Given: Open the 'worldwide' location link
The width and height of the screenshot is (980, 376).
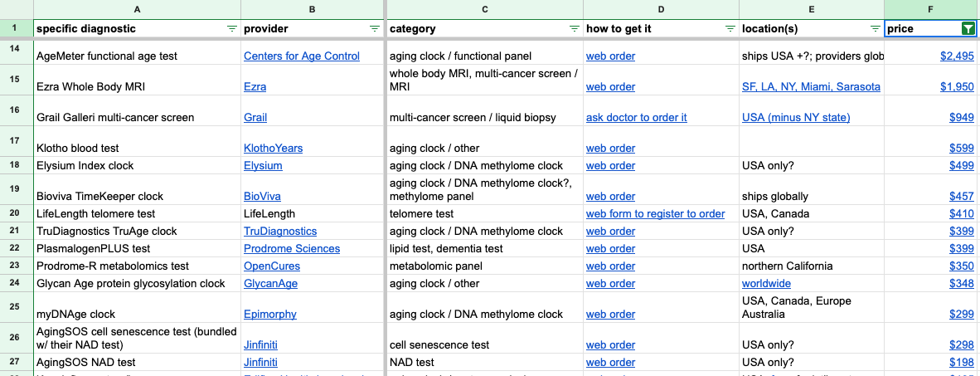Looking at the screenshot, I should tap(766, 284).
